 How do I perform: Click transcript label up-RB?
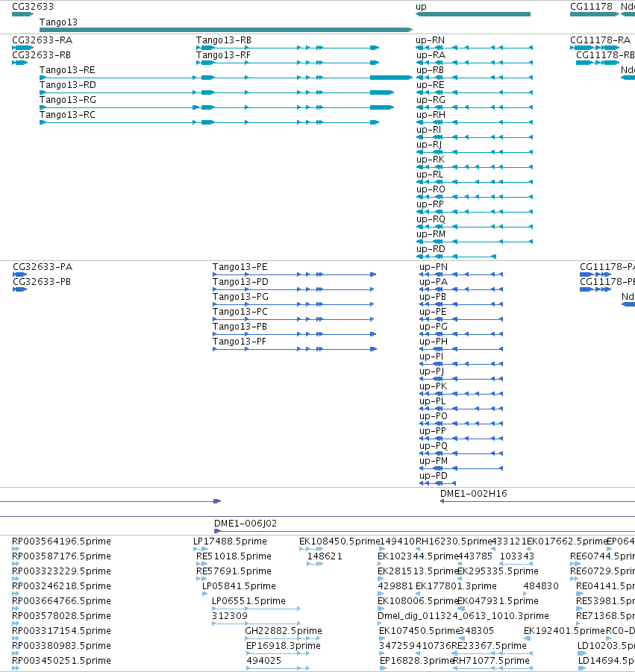tap(430, 70)
